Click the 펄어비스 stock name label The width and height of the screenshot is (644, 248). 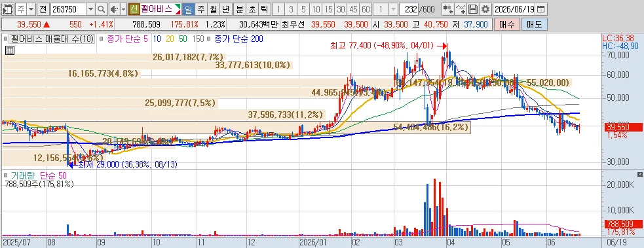coord(157,9)
